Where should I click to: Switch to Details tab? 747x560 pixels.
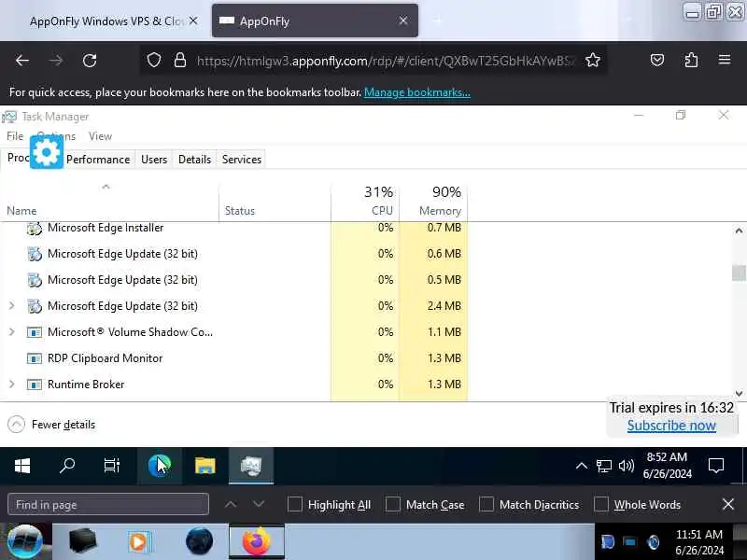[x=194, y=159]
